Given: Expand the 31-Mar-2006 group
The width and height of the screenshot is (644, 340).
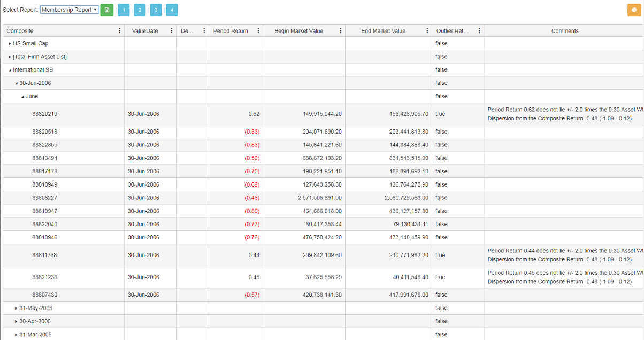Looking at the screenshot, I should click(x=16, y=335).
